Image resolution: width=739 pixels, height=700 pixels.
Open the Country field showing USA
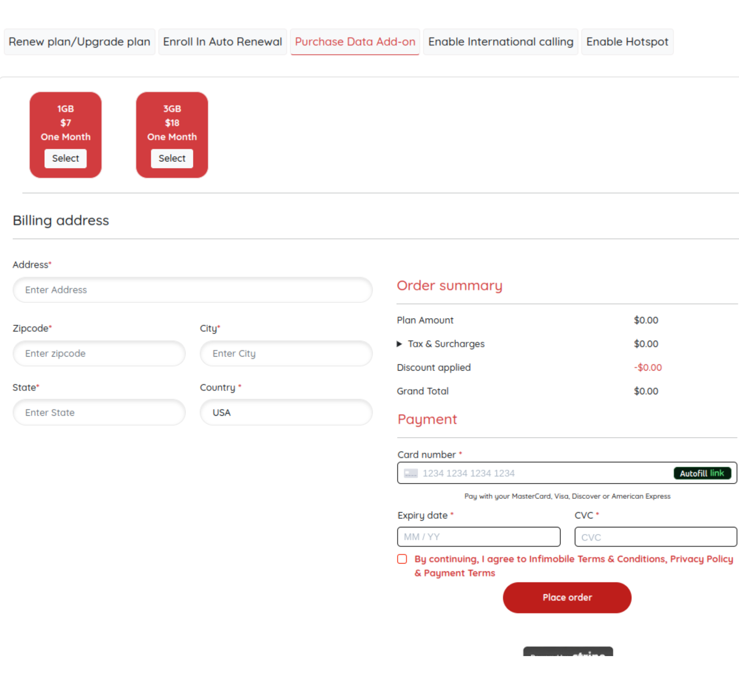pyautogui.click(x=286, y=412)
